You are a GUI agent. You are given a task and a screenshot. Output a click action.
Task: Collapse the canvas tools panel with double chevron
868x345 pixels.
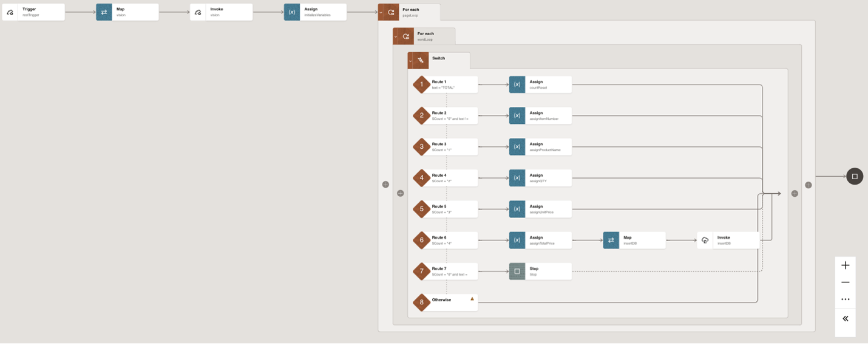coord(845,318)
